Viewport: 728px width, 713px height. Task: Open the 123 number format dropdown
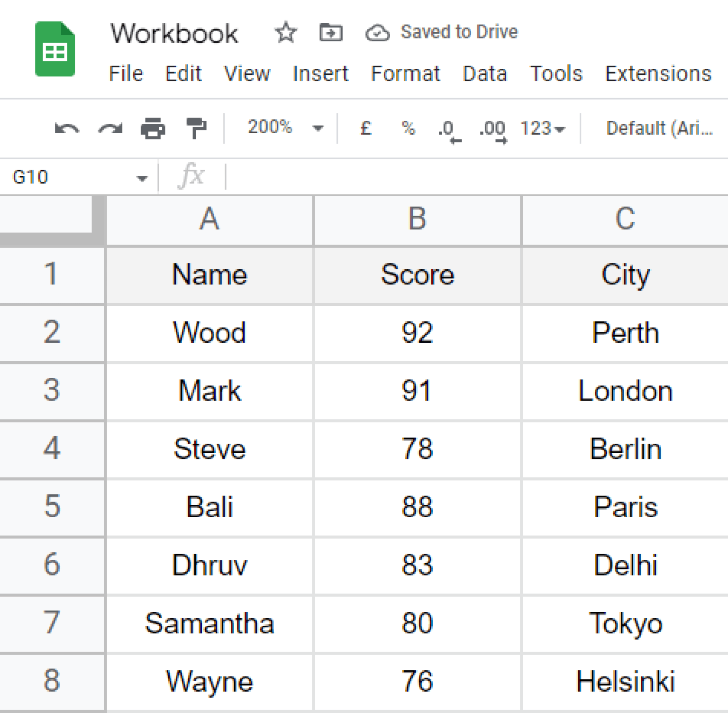coord(543,128)
